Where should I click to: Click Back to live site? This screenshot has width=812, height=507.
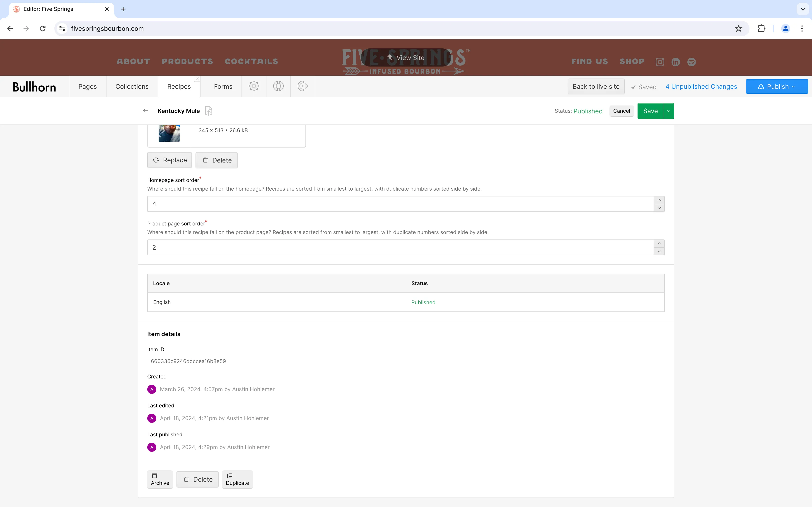click(x=596, y=86)
